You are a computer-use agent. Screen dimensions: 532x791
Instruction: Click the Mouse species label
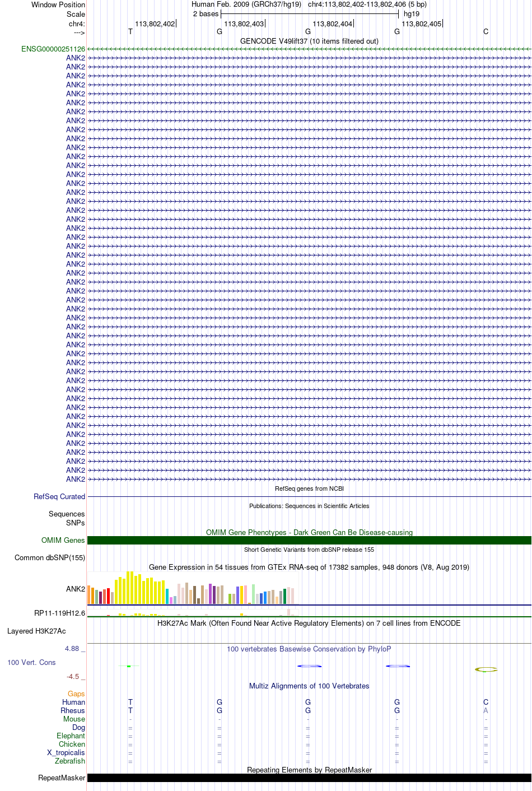click(x=74, y=719)
